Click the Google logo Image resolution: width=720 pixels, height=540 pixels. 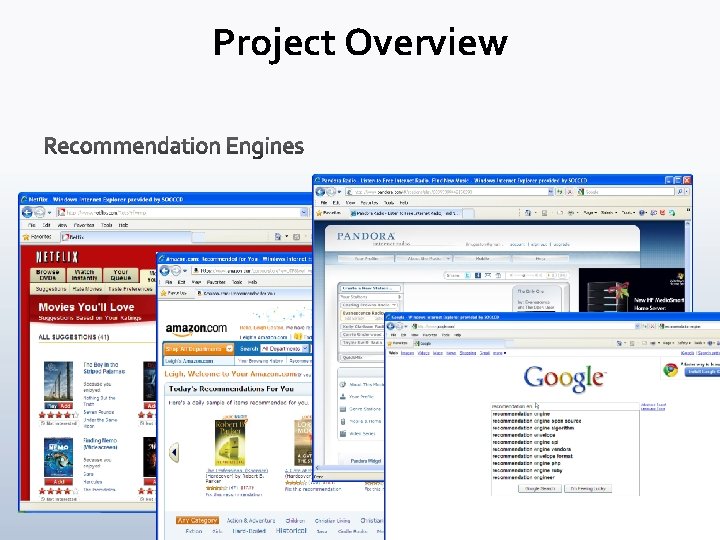(x=565, y=378)
